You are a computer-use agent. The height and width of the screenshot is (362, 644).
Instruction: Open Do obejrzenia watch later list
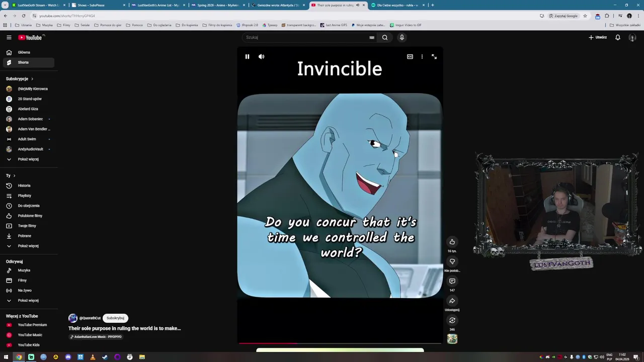[x=29, y=206]
